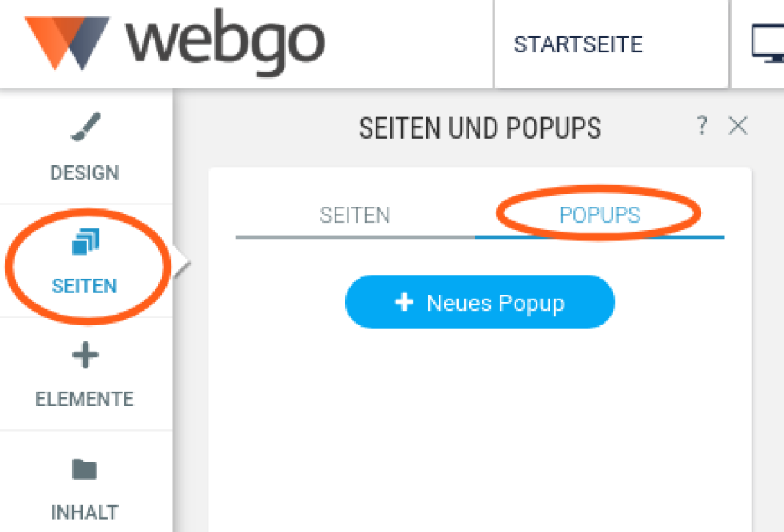Close the Seiten und Popups panel

coord(738,126)
